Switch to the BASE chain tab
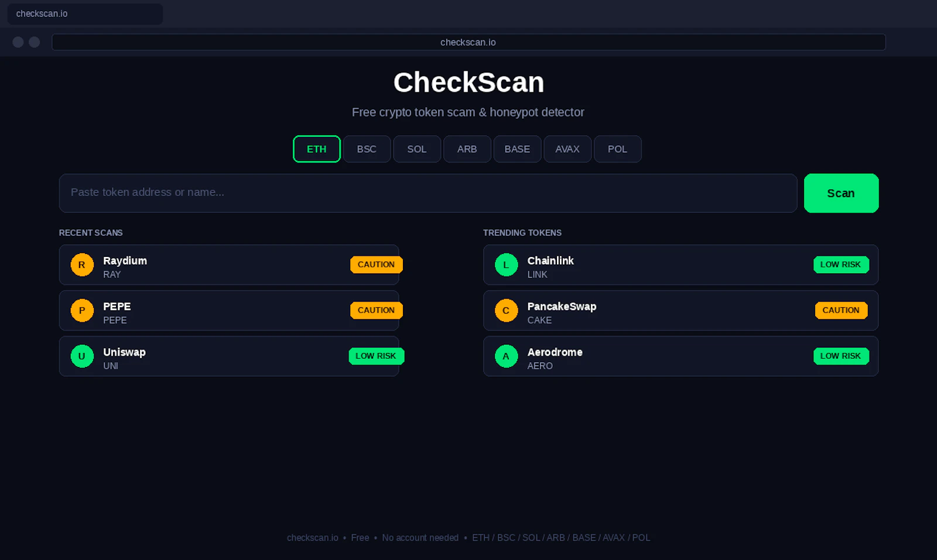The width and height of the screenshot is (937, 560). (517, 149)
